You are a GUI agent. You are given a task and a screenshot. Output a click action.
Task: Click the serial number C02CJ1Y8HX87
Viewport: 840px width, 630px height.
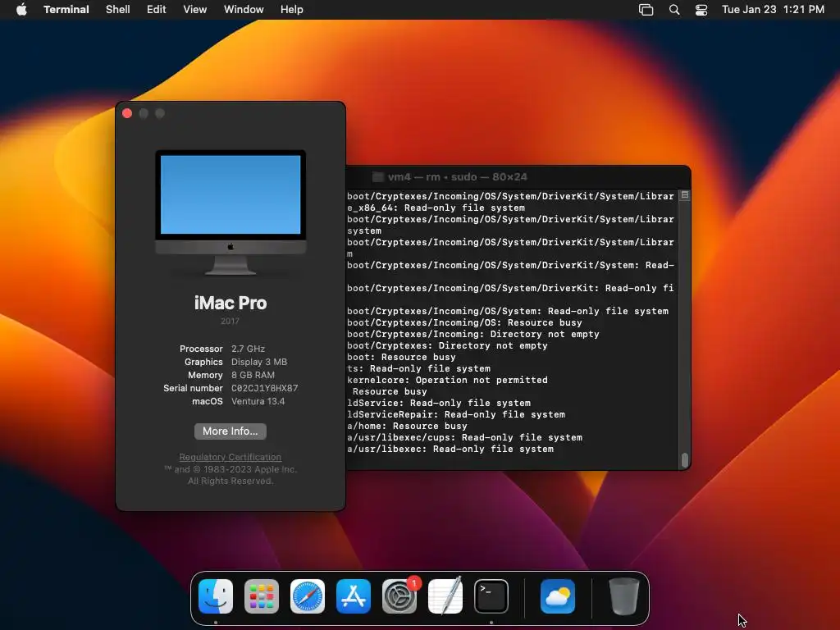pyautogui.click(x=265, y=388)
